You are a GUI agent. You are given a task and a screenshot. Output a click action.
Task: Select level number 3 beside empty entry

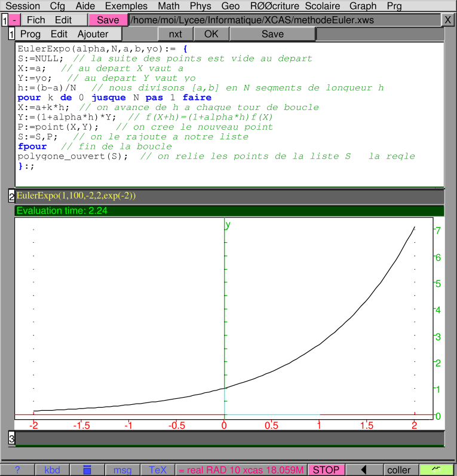click(11, 438)
